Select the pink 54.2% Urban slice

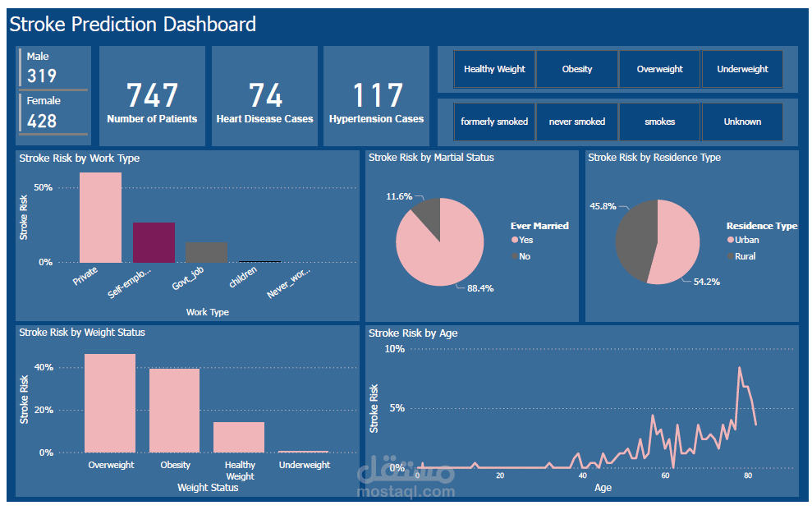click(x=678, y=243)
